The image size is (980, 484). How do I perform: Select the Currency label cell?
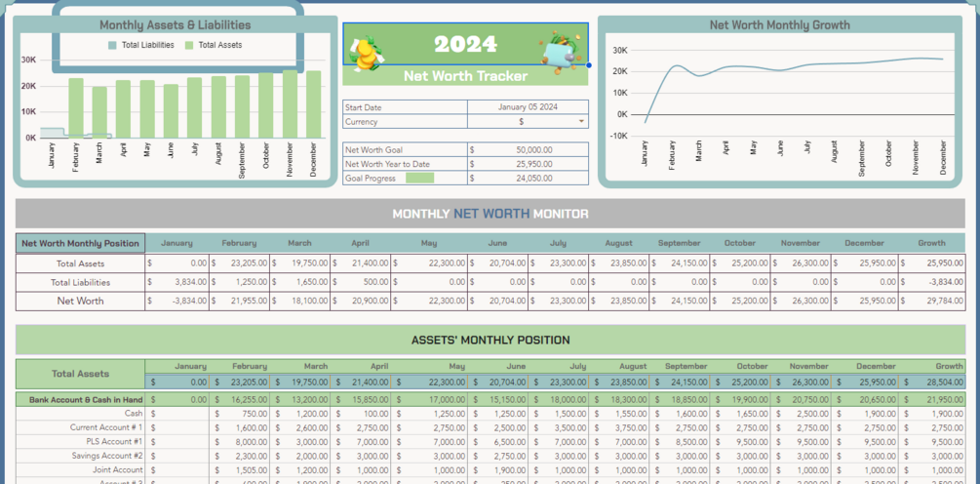click(405, 121)
